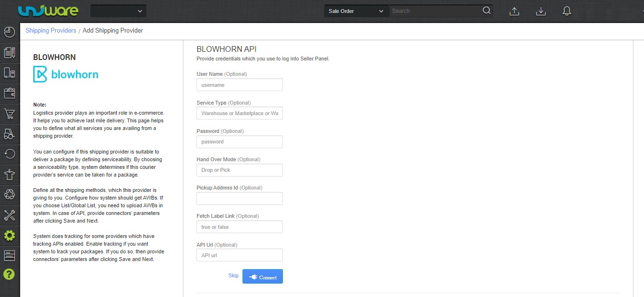
Task: Open the Sale Order search dropdown
Action: (x=356, y=11)
